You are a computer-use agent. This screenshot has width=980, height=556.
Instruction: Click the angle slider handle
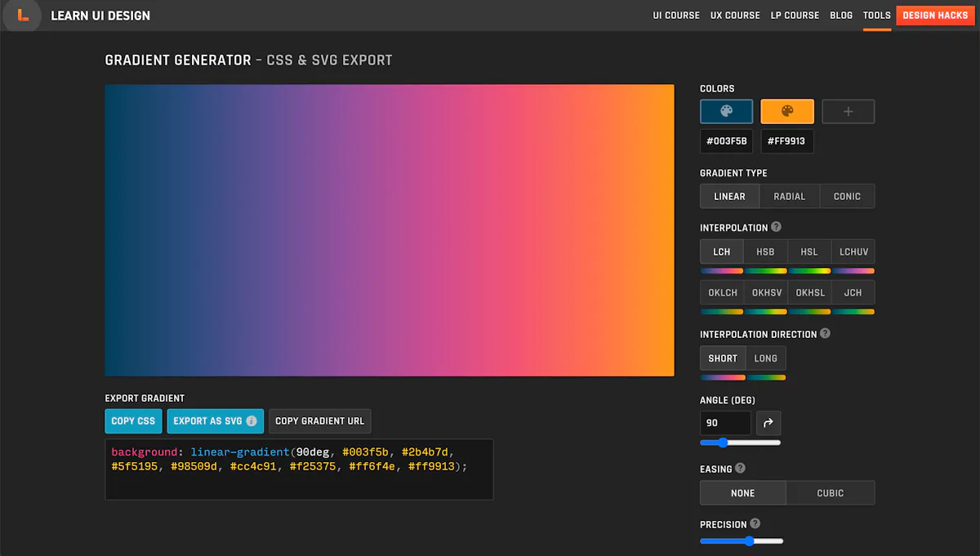coord(723,443)
